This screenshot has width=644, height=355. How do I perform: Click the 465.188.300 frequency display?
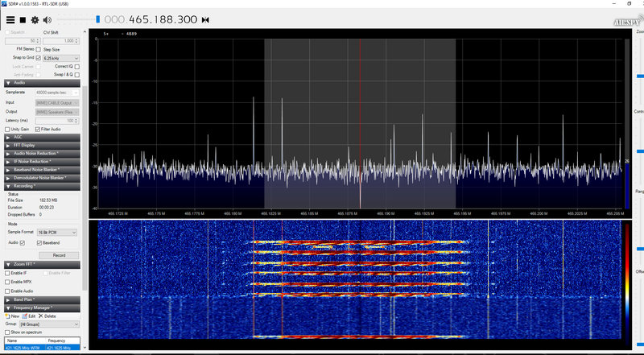(x=151, y=19)
